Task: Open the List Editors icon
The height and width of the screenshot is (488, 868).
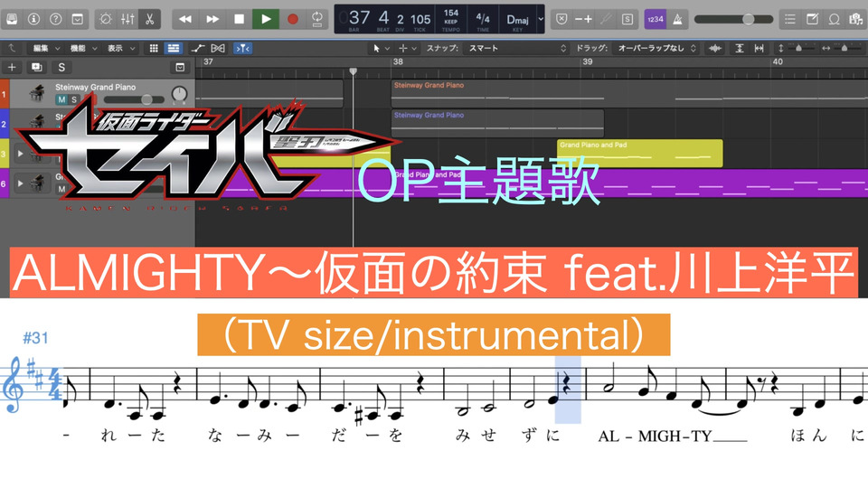Action: point(790,19)
